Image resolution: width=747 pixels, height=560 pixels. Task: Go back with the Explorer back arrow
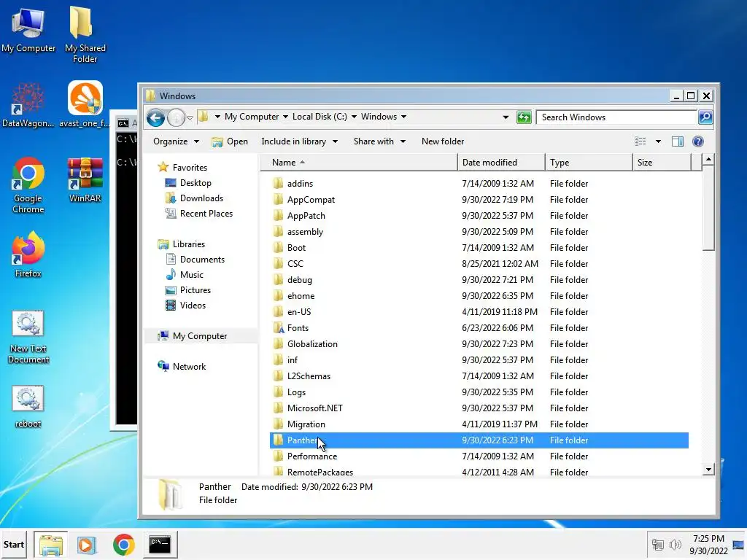(x=155, y=117)
